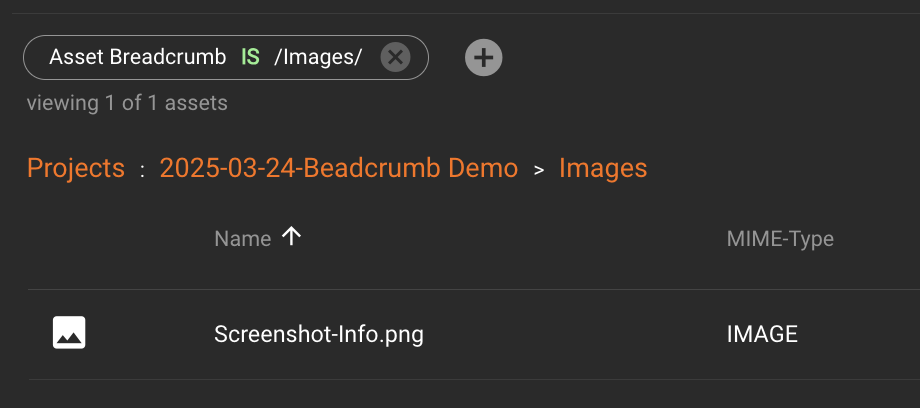920x408 pixels.
Task: Click the colon separator after Projects
Action: tap(143, 170)
